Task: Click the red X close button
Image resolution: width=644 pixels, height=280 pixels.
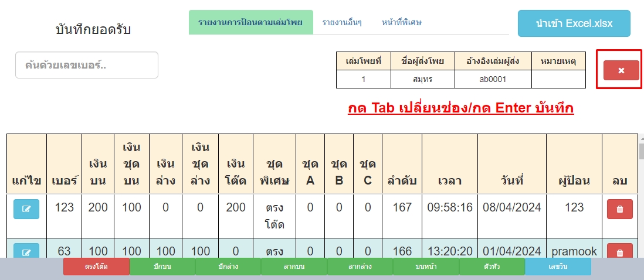Action: click(621, 70)
